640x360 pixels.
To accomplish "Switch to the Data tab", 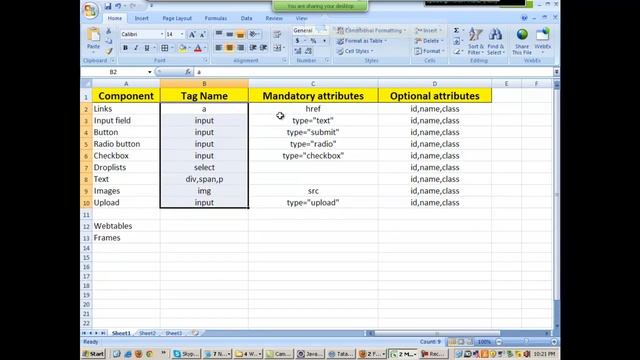I will click(246, 18).
